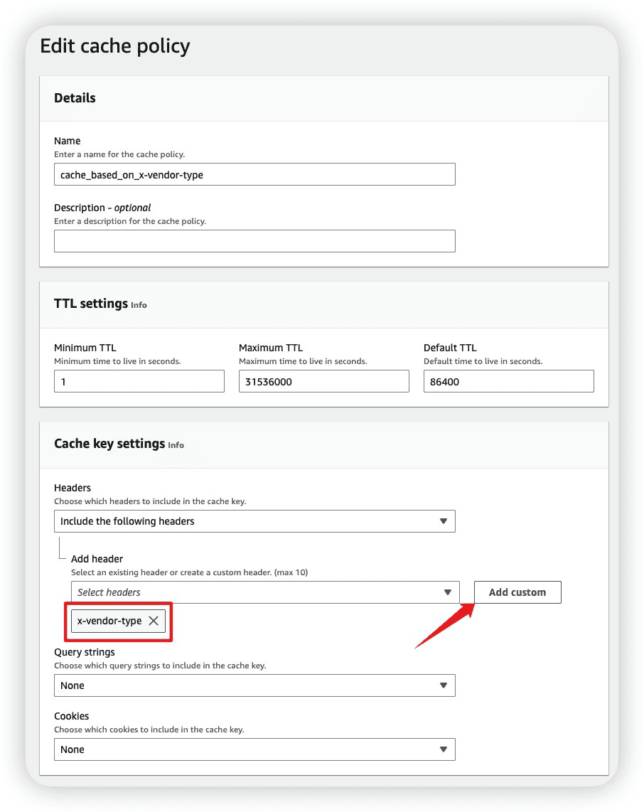Open the TTL settings Info link
This screenshot has height=812, width=644.
click(x=139, y=305)
